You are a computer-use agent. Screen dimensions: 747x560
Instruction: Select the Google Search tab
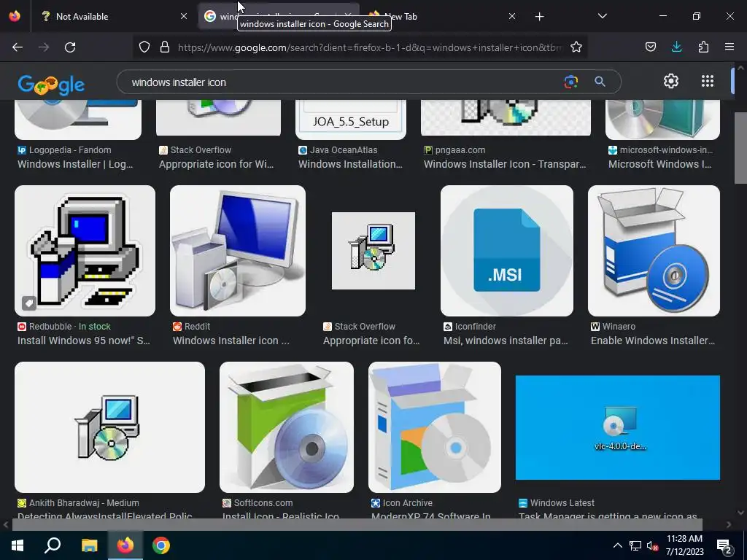tap(279, 16)
